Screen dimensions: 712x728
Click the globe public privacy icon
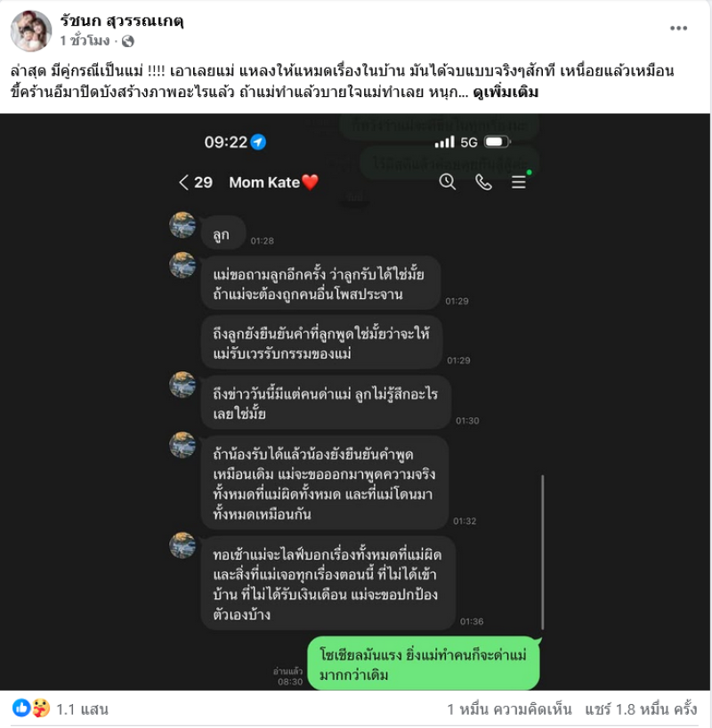(128, 41)
